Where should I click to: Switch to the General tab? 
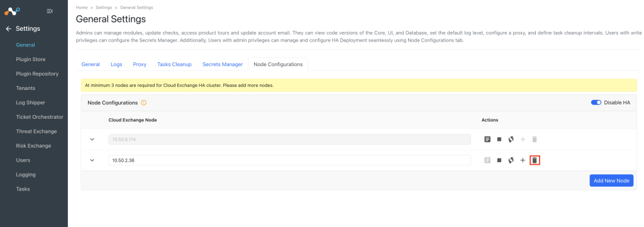91,64
